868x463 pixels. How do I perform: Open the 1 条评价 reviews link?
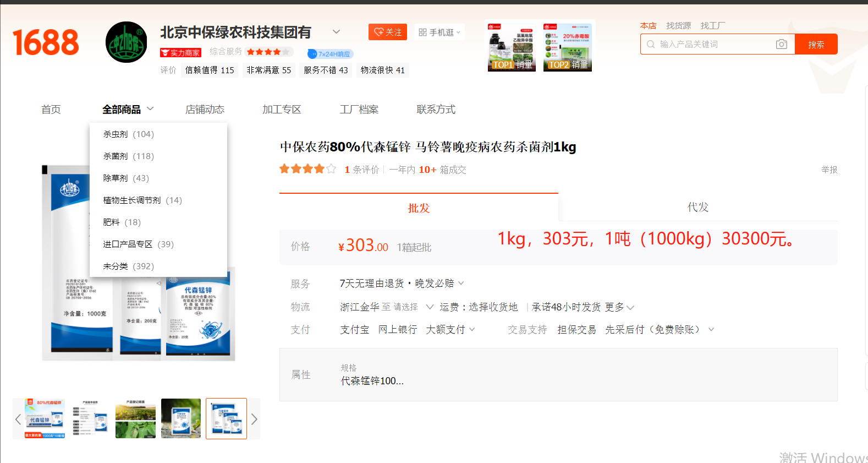pyautogui.click(x=362, y=170)
